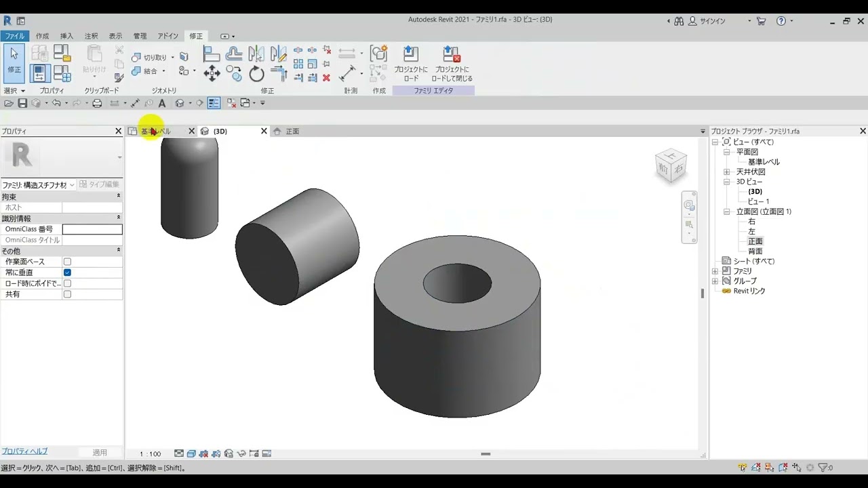Screen dimensions: 868x488
Task: Open Help question mark icon
Action: (x=781, y=21)
